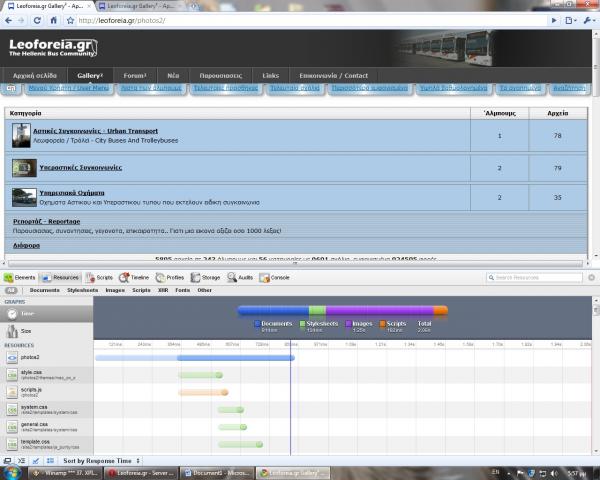
Task: Enable the XHR resource filter
Action: pos(162,290)
